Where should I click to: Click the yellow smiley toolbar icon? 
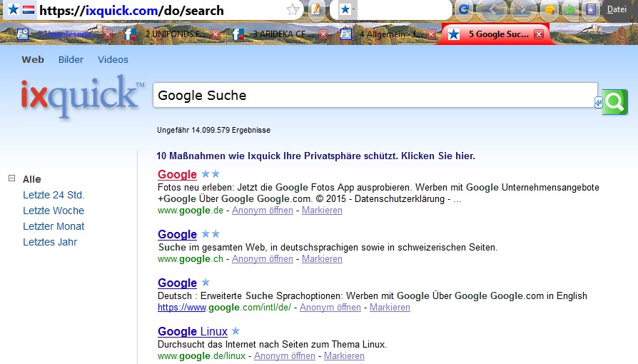tap(550, 9)
